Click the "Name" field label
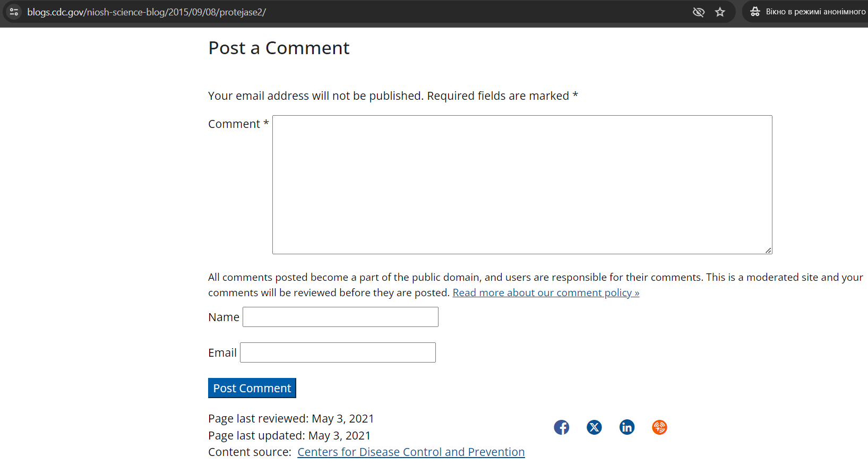Screen dimensions: 868x465 pyautogui.click(x=224, y=317)
